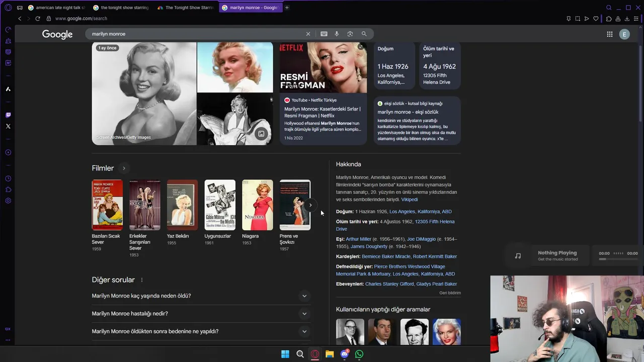Open Arthur Miller spouse link

(x=358, y=239)
